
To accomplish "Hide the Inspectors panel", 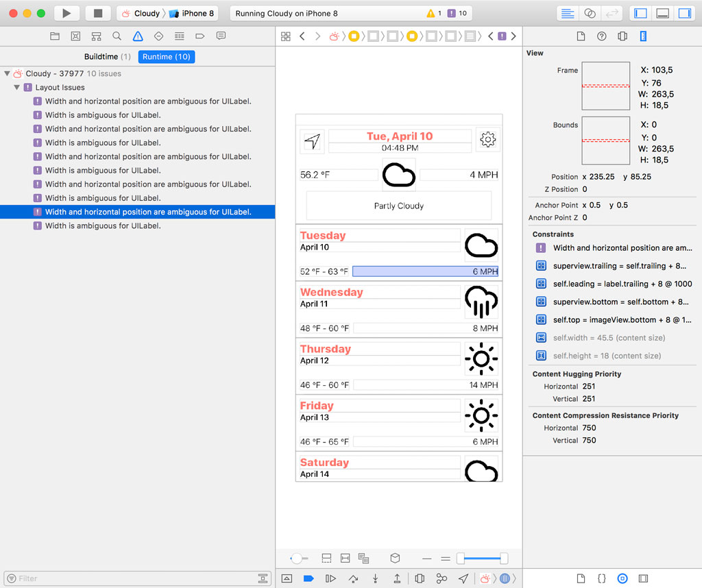I will click(x=684, y=13).
